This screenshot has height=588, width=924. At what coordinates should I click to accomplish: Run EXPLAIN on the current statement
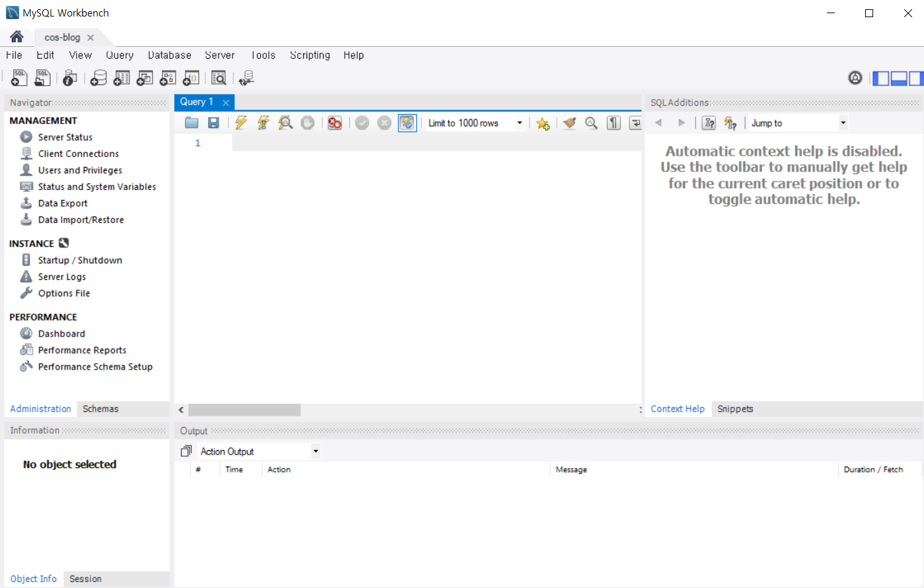(x=285, y=123)
